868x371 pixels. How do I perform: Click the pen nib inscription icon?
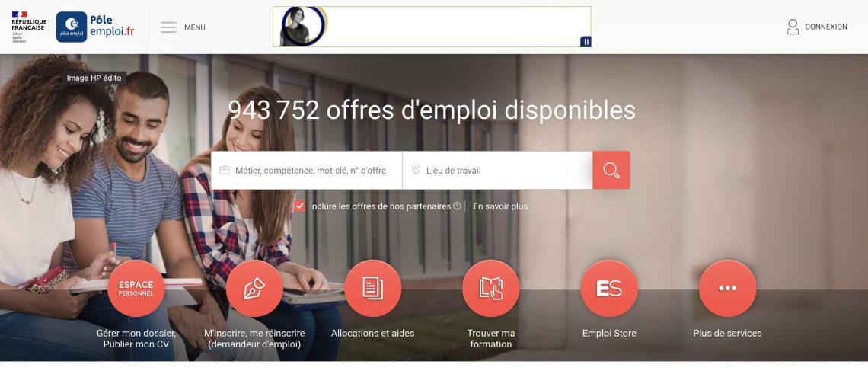(x=254, y=288)
